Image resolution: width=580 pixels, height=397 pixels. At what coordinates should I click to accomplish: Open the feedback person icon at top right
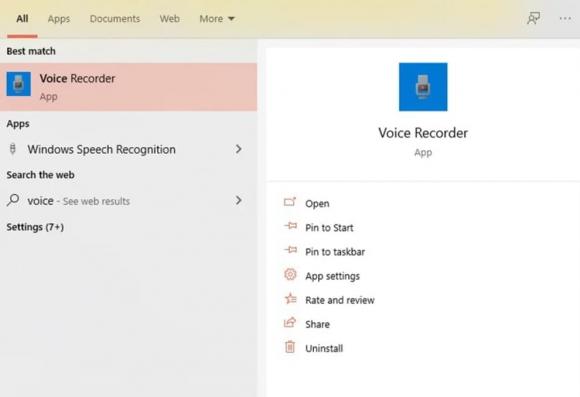(533, 18)
